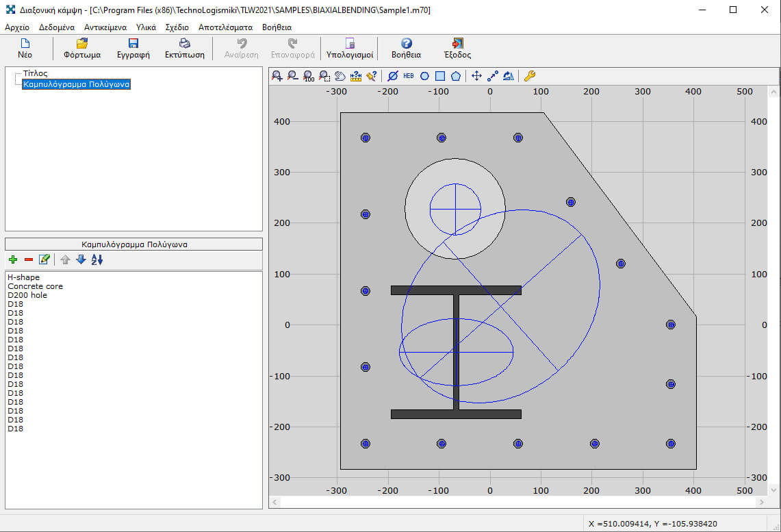781x532 pixels.
Task: Click the Υπολογισμοί toolbar button
Action: pos(350,49)
